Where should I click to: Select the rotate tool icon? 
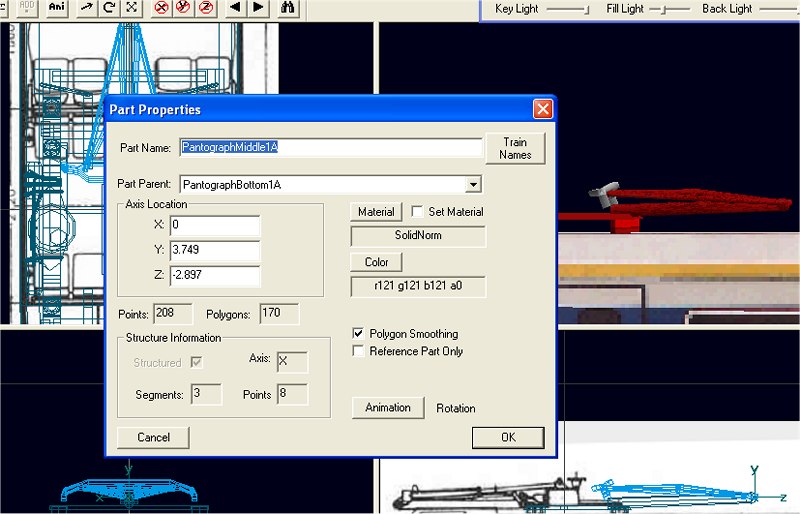coord(109,8)
